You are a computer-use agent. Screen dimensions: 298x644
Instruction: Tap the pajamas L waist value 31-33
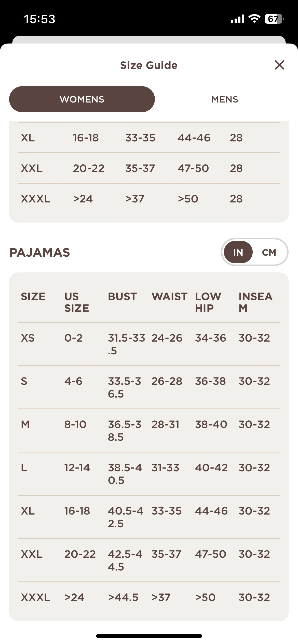pos(166,468)
